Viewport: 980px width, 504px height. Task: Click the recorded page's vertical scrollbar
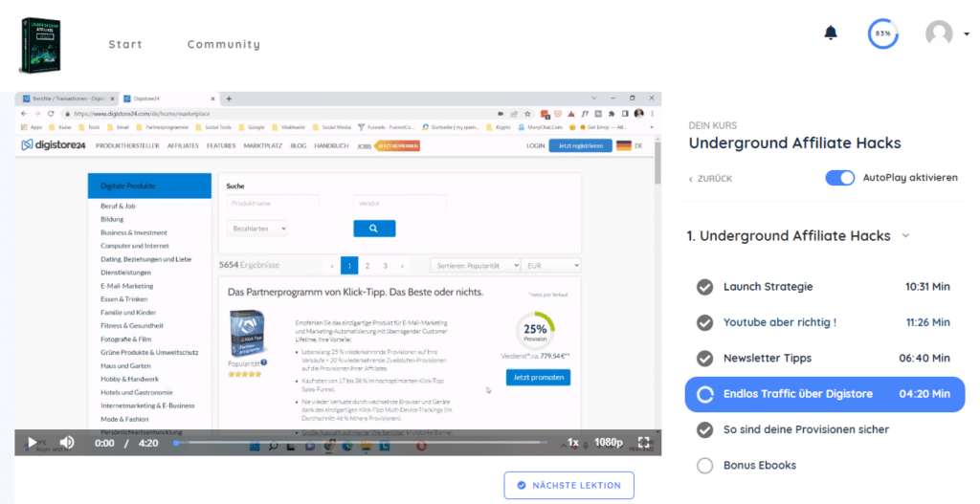tap(657, 163)
